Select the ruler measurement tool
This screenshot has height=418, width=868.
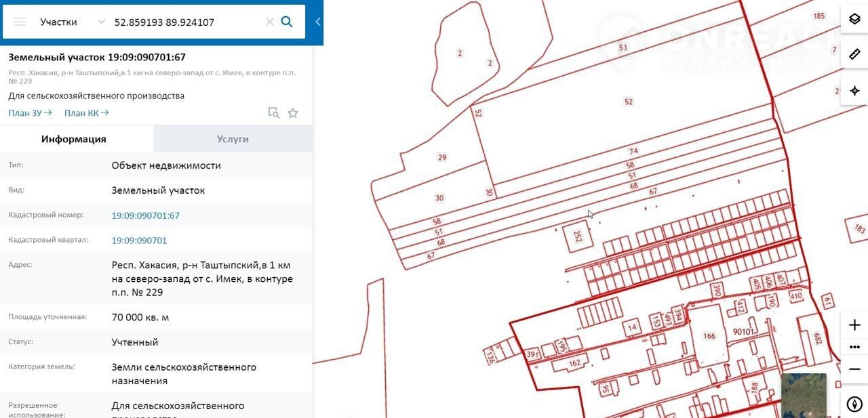(x=854, y=54)
